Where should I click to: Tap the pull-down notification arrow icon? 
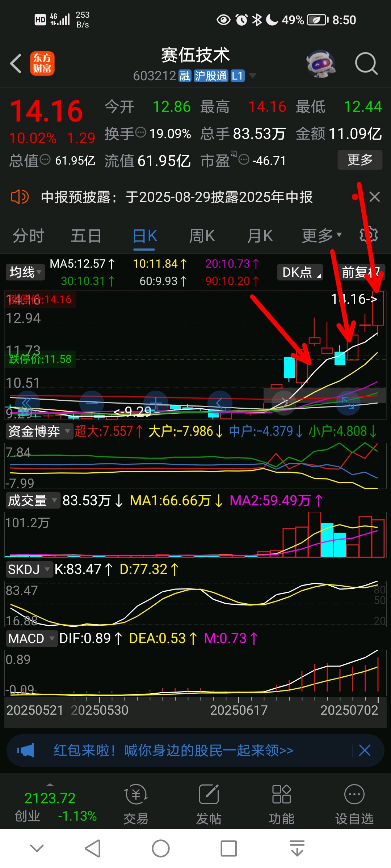click(297, 848)
